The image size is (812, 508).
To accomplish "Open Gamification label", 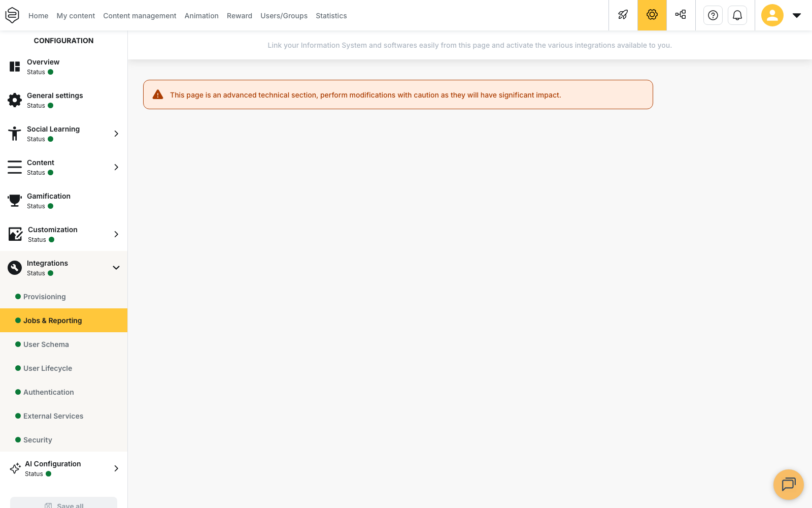I will 49,196.
